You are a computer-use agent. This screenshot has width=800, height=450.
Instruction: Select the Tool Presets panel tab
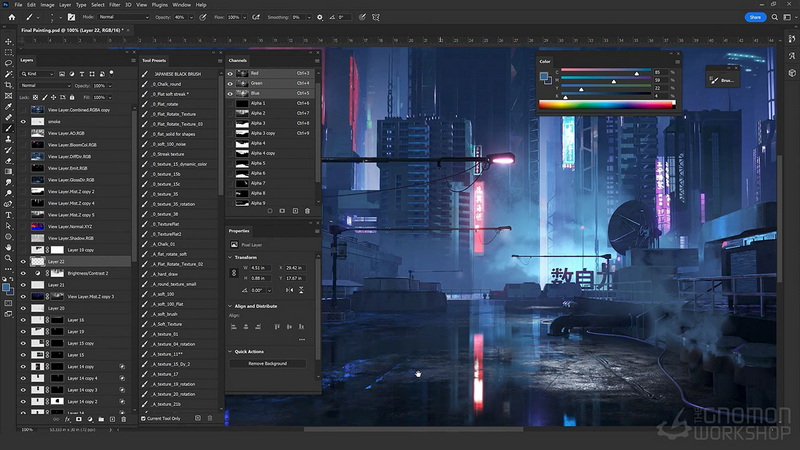[x=154, y=60]
